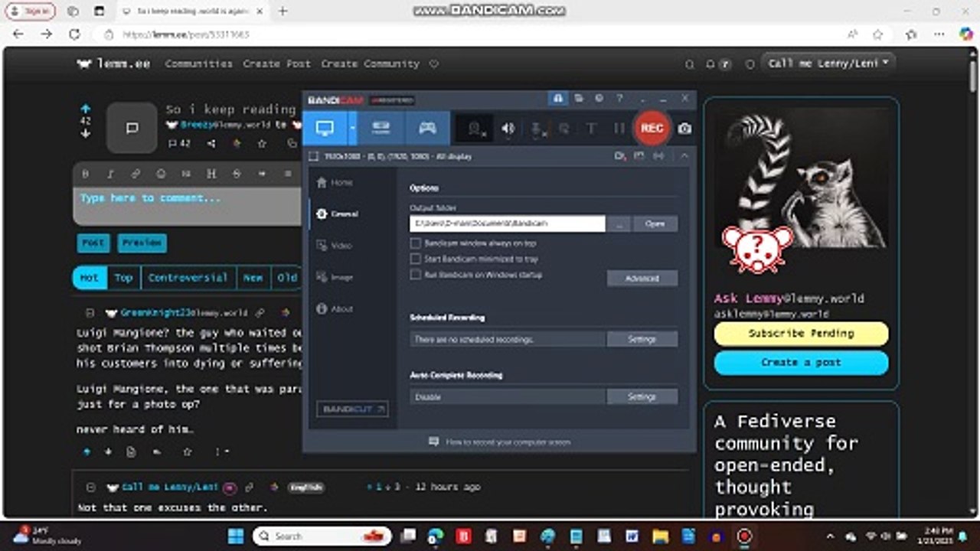The height and width of the screenshot is (551, 980).
Task: Click Windows taskbar Search box
Action: pyautogui.click(x=322, y=536)
